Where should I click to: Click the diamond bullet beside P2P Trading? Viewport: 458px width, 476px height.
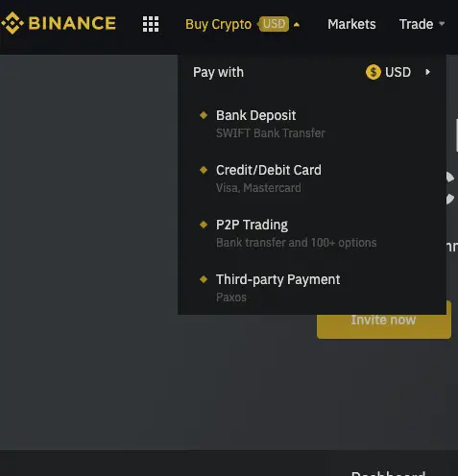coord(204,225)
